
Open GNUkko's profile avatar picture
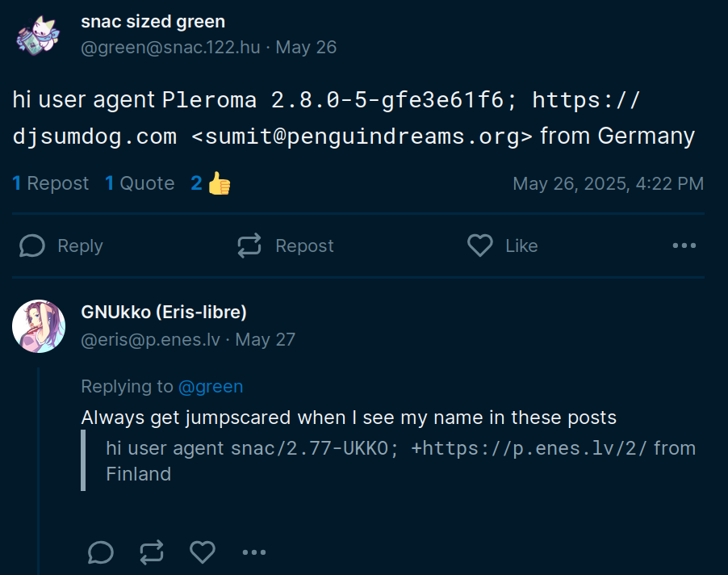(39, 326)
